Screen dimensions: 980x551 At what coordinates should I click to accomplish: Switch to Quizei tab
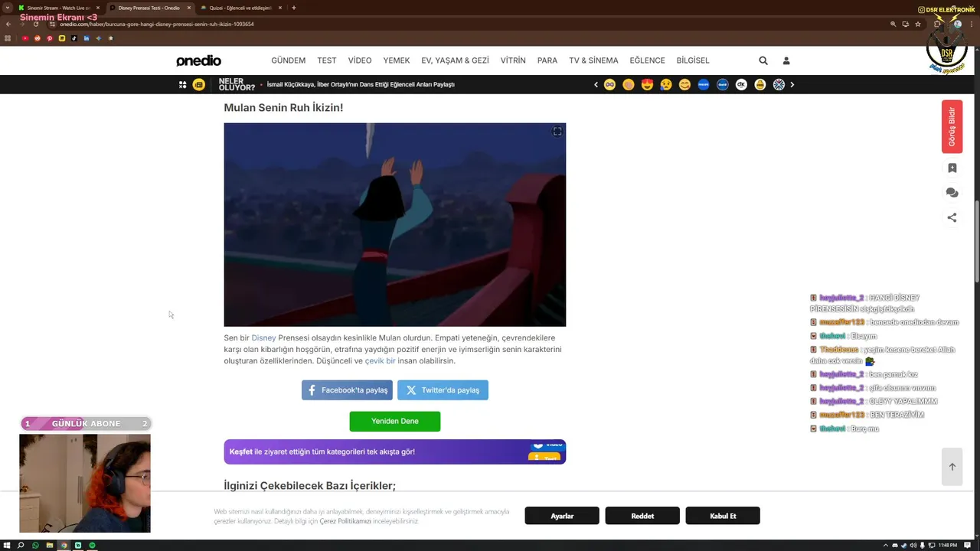coord(241,8)
